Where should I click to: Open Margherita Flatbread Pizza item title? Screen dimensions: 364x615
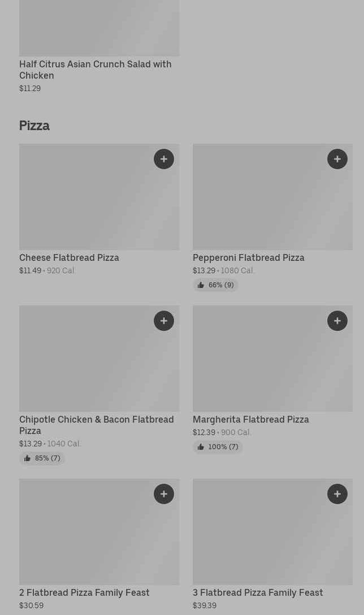(x=250, y=419)
